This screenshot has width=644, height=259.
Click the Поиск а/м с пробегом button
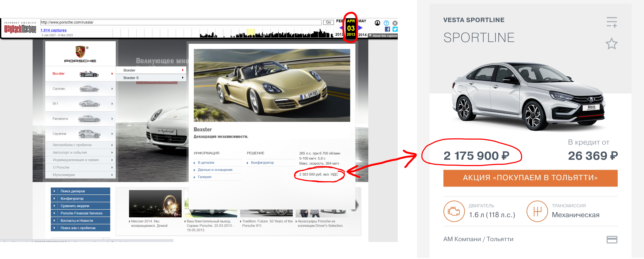80,228
